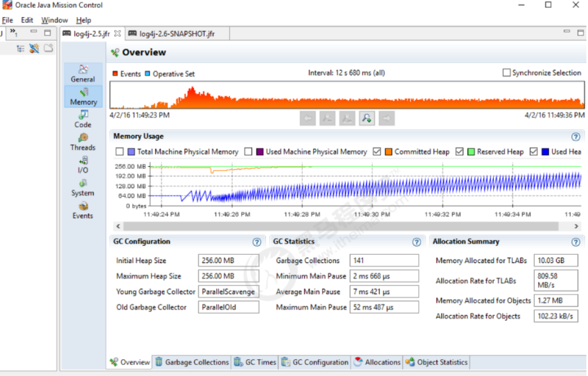Image resolution: width=588 pixels, height=376 pixels.
Task: Select the Overview bottom tab
Action: 130,362
